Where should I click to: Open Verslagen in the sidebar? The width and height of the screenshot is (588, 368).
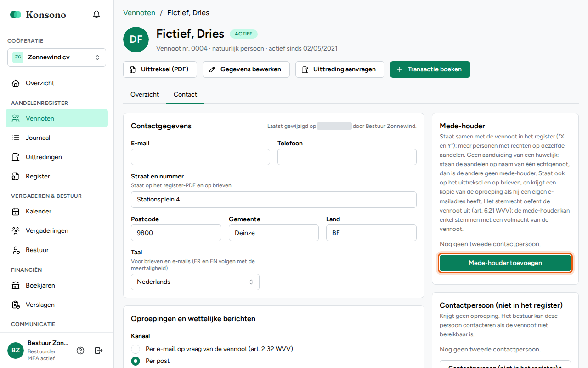coord(57,305)
